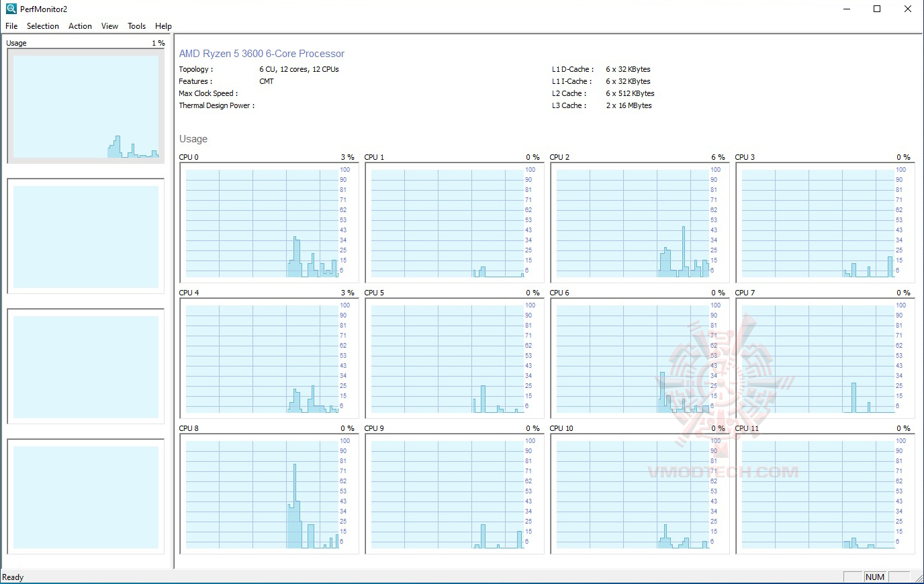Click the 'CPU 11' graph label
924x584 pixels.
coord(747,428)
